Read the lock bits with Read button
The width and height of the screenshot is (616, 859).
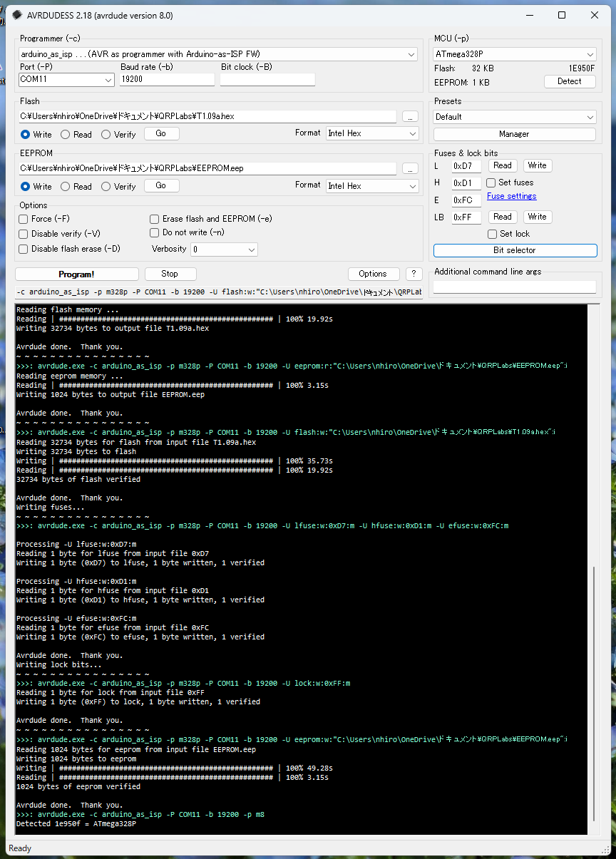pos(503,217)
